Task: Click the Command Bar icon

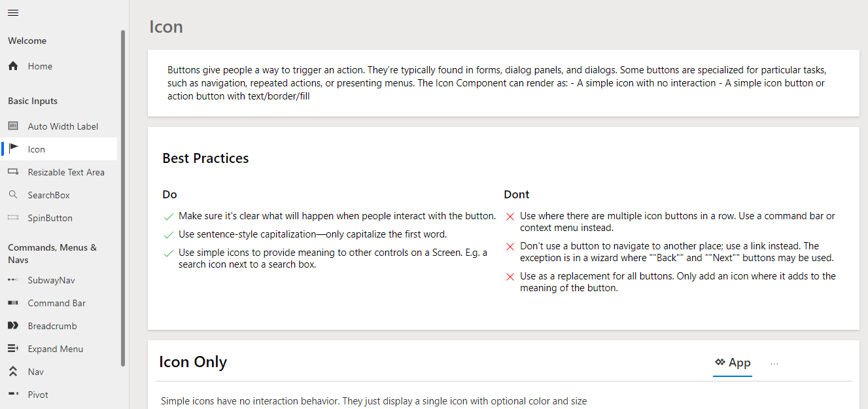Action: pyautogui.click(x=13, y=303)
